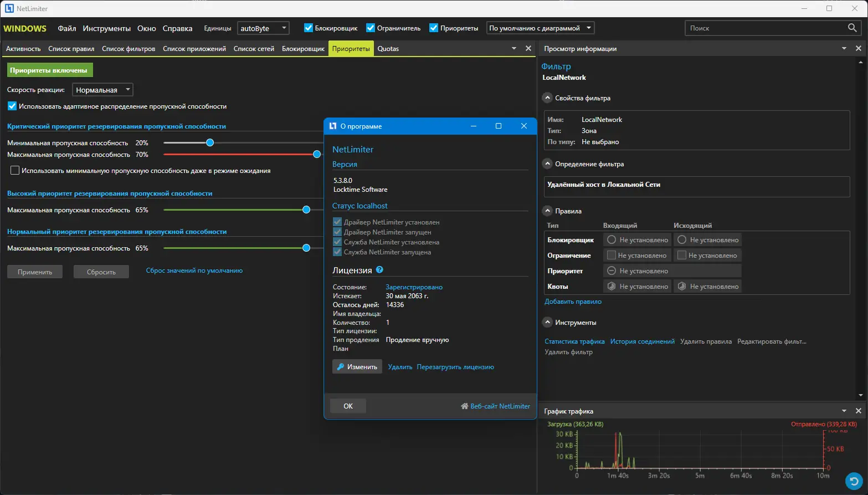Viewport: 868px width, 495px height.
Task: Click the critical priority minimum bandwidth slider handle
Action: [x=210, y=142]
